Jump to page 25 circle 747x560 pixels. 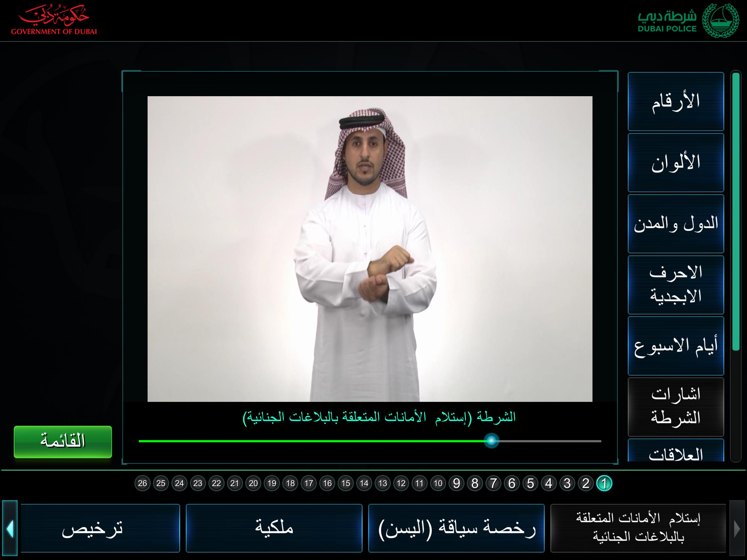point(161,483)
